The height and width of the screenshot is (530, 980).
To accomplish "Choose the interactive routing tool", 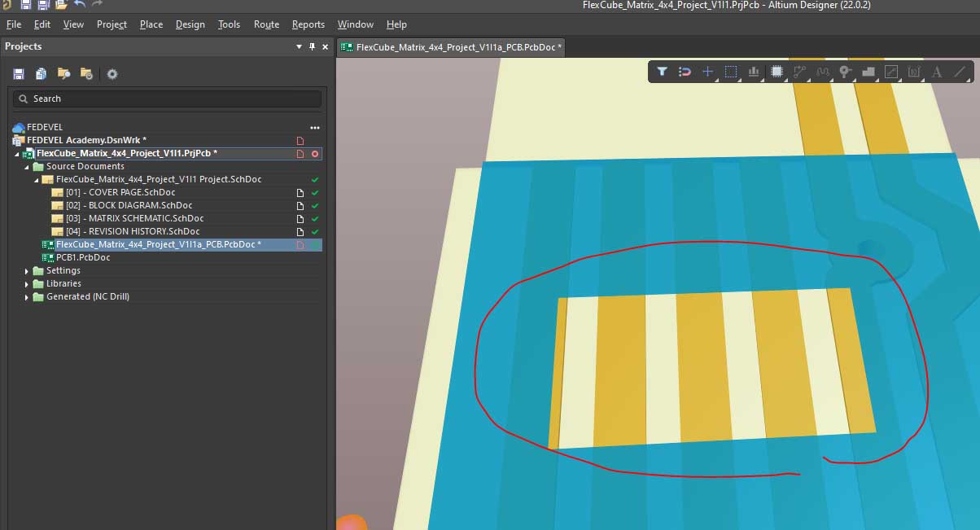I will pos(800,72).
